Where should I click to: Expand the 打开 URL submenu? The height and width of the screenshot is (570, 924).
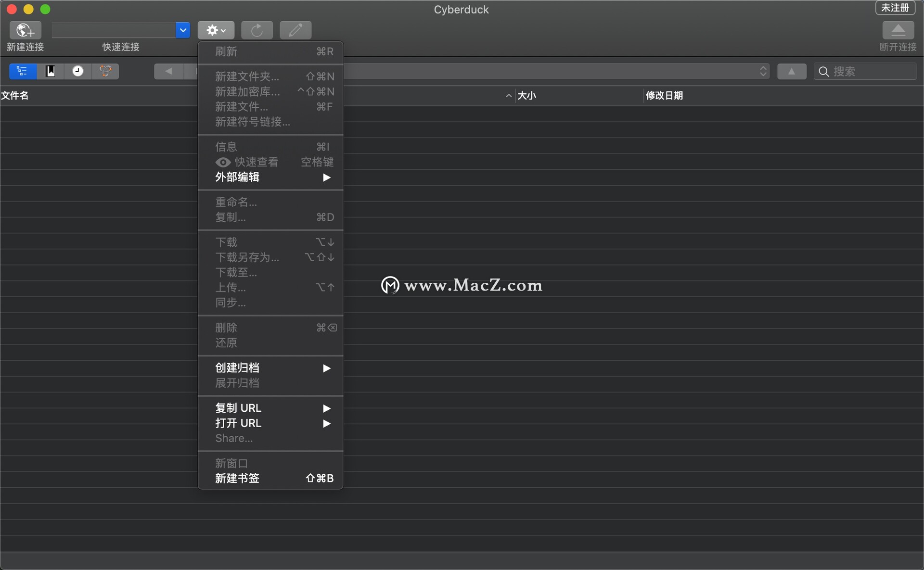click(x=270, y=423)
